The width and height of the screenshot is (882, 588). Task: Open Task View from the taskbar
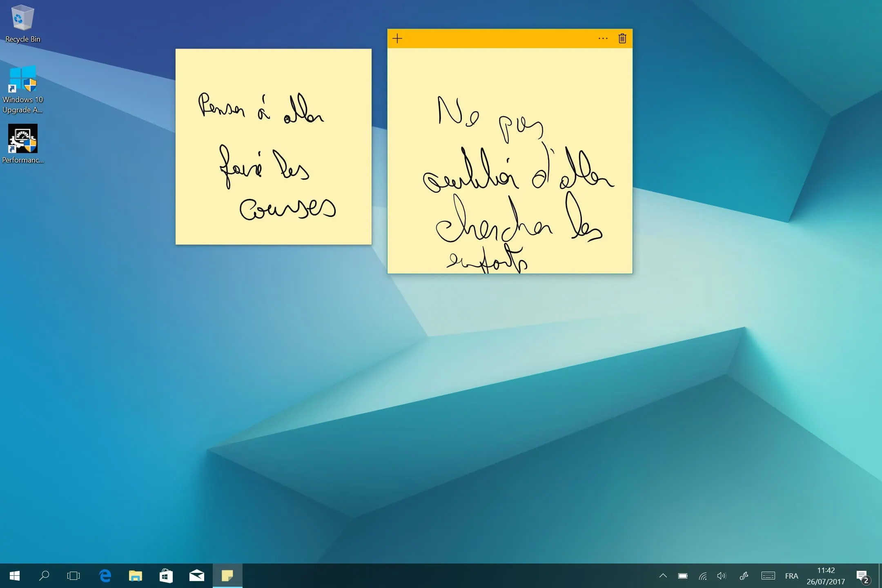[73, 576]
